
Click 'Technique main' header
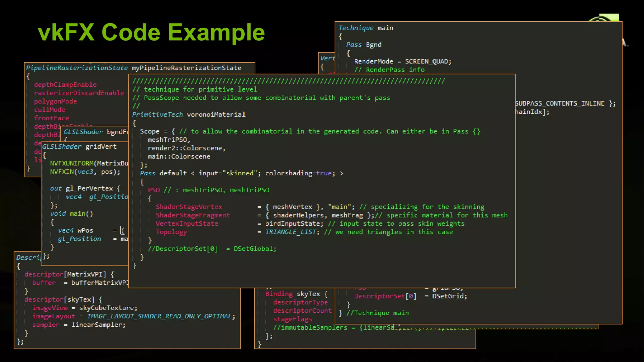coord(366,28)
